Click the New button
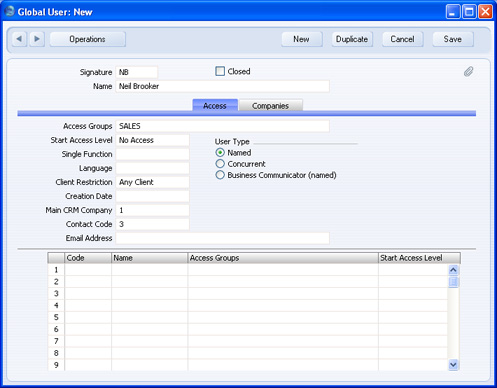 tap(302, 39)
